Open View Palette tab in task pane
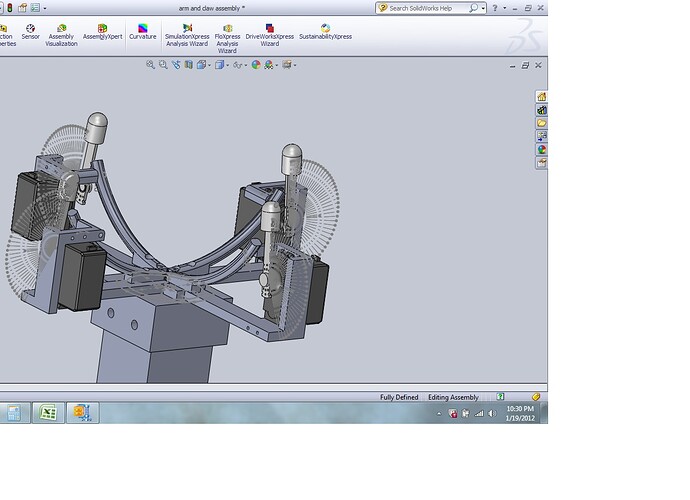Image resolution: width=690 pixels, height=500 pixels. click(542, 136)
